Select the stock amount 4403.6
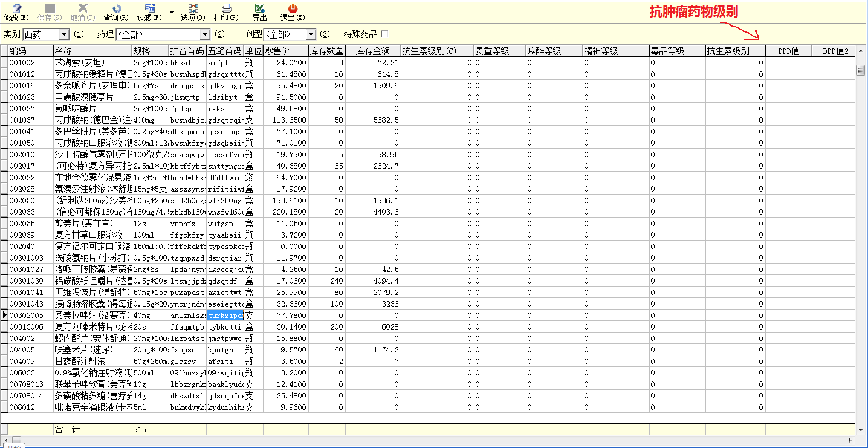The height and width of the screenshot is (448, 868). coord(373,212)
